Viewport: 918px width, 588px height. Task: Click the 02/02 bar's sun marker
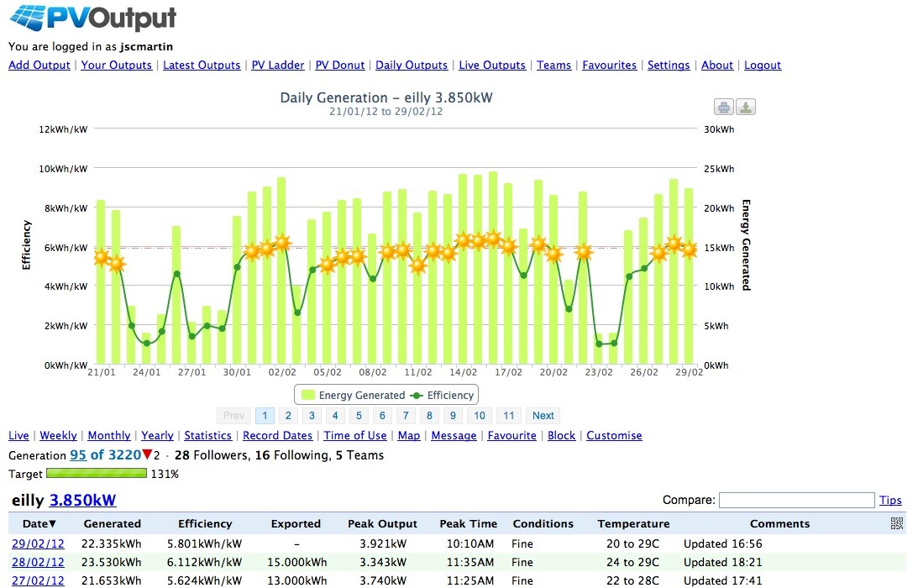tap(282, 243)
